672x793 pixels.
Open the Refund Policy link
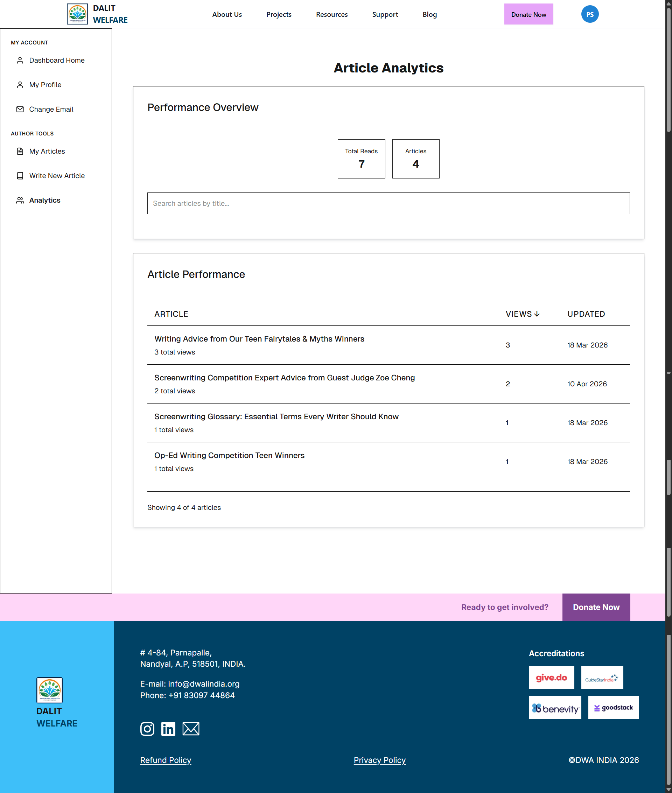click(x=166, y=760)
